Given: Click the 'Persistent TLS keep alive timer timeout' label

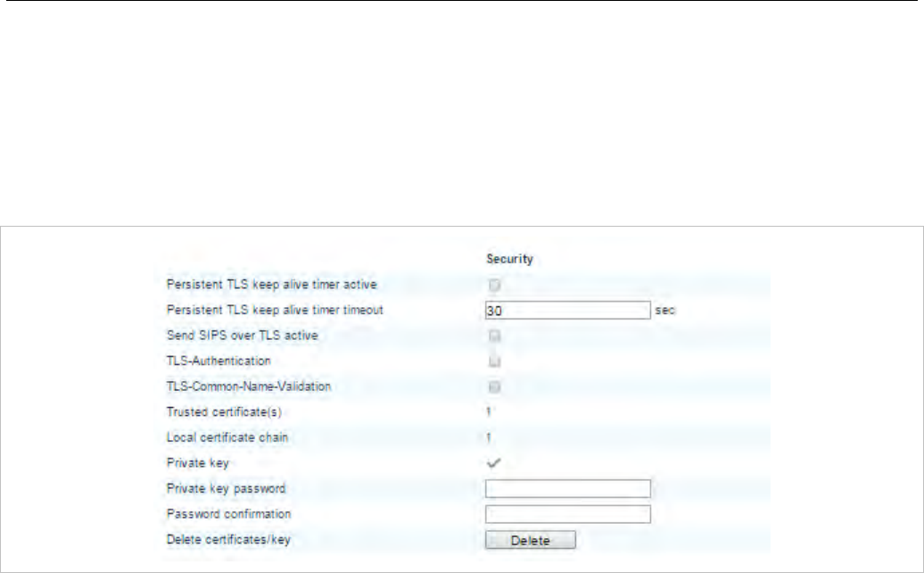Looking at the screenshot, I should tap(275, 310).
